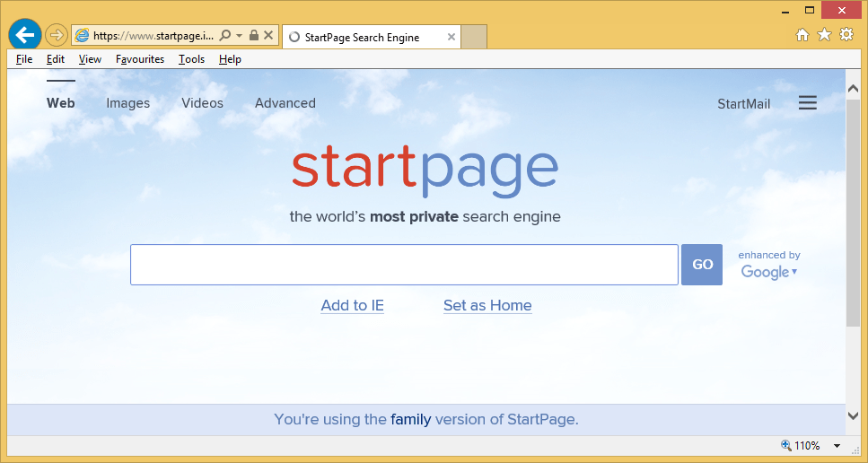Switch to Images search
Image resolution: width=868 pixels, height=463 pixels.
tap(127, 103)
